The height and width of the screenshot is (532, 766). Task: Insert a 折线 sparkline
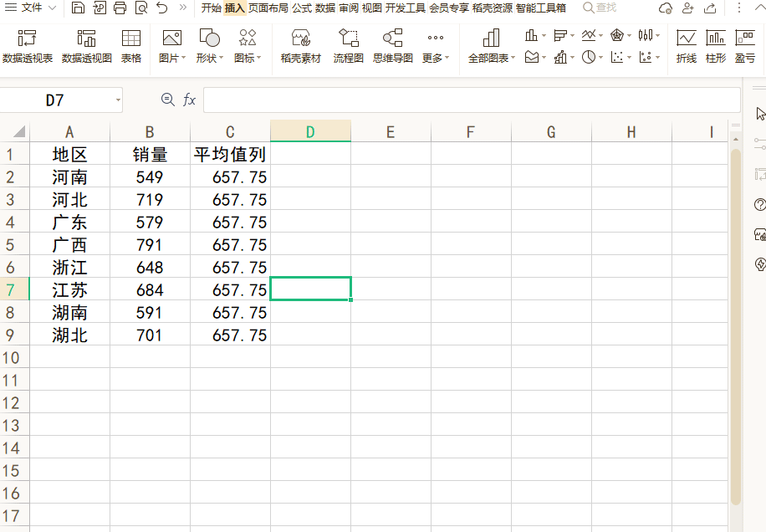pos(686,47)
